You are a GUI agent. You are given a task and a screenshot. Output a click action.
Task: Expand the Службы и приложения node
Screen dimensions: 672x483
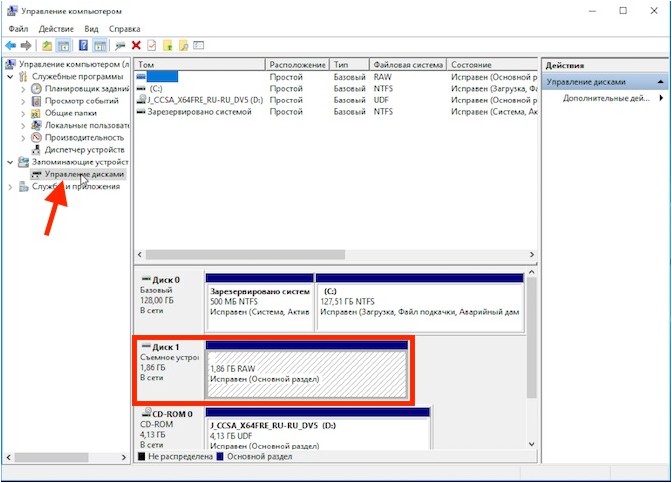coord(10,187)
